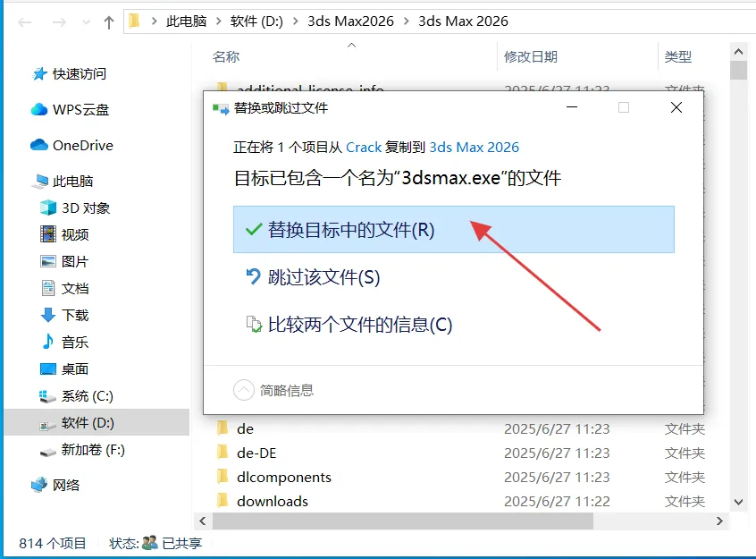756x559 pixels.
Task: Click the 3ds Max 2026 breadcrumb
Action: pos(463,21)
